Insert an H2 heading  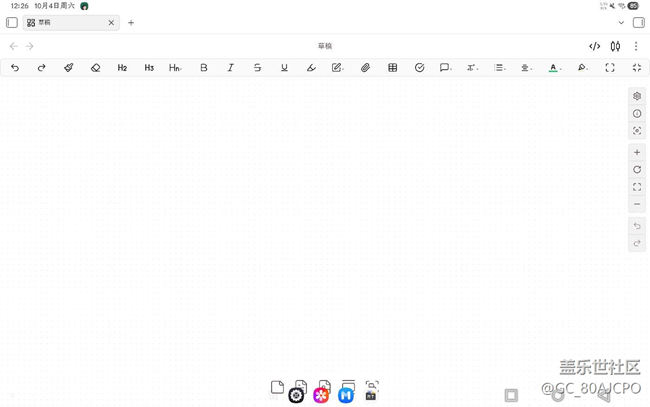click(x=122, y=68)
